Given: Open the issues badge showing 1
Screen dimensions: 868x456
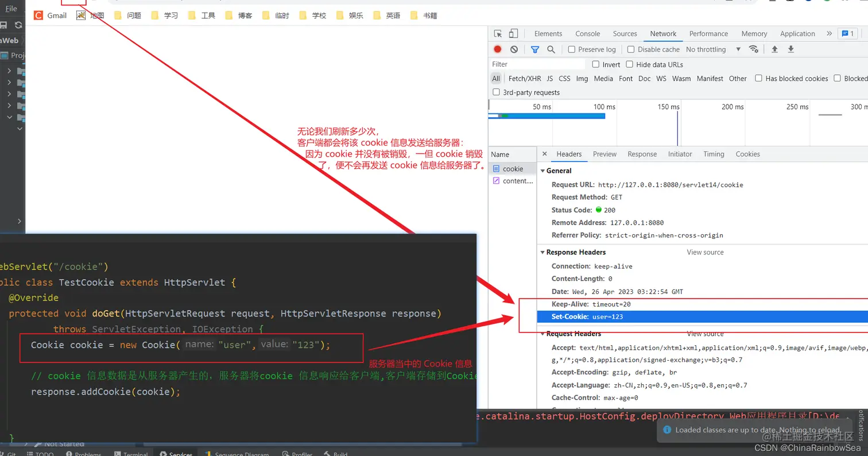Looking at the screenshot, I should [847, 34].
